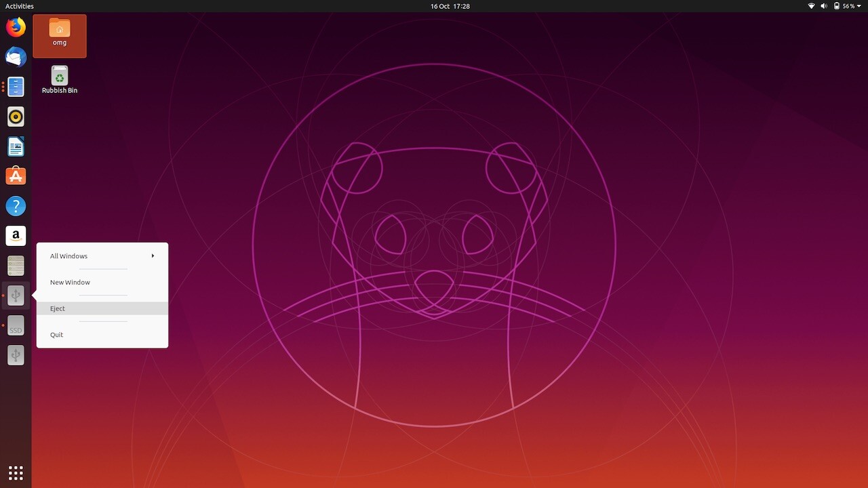Select Quit in the context menu
Screen dimensions: 868x488
pos(102,335)
